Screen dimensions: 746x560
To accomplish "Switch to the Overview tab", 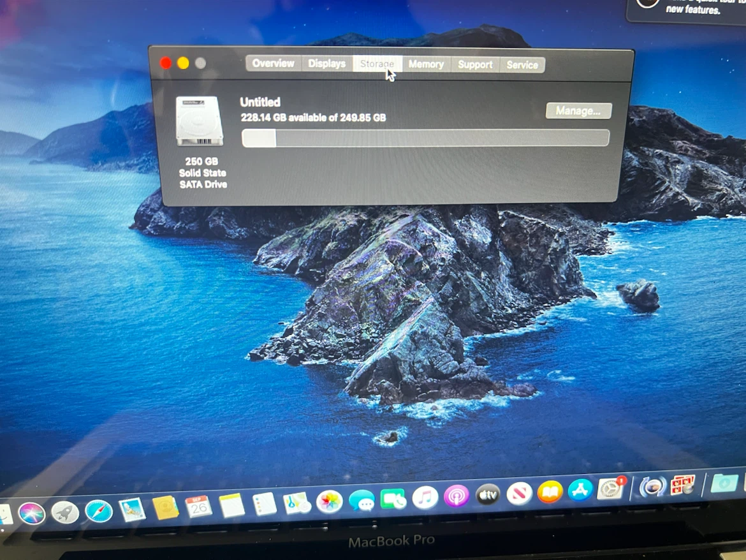I will 274,63.
